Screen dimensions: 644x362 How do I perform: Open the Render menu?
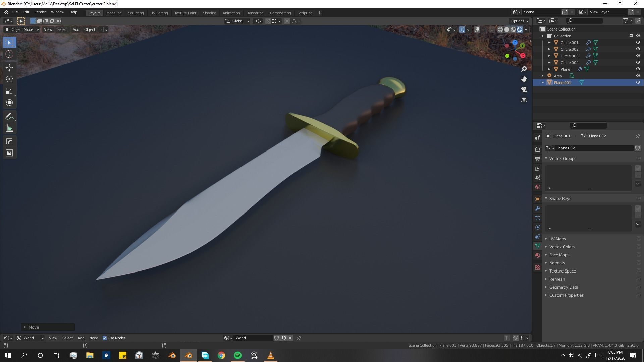pos(40,12)
